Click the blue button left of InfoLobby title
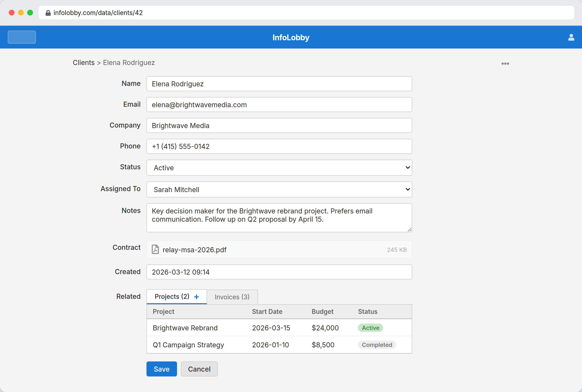 22,37
